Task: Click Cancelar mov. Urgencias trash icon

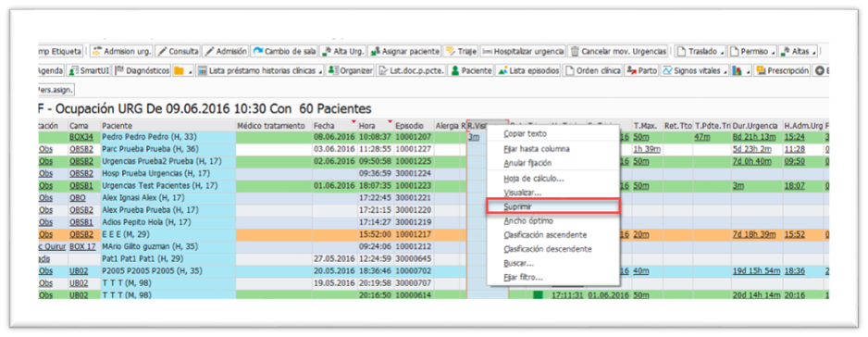Action: pyautogui.click(x=576, y=52)
